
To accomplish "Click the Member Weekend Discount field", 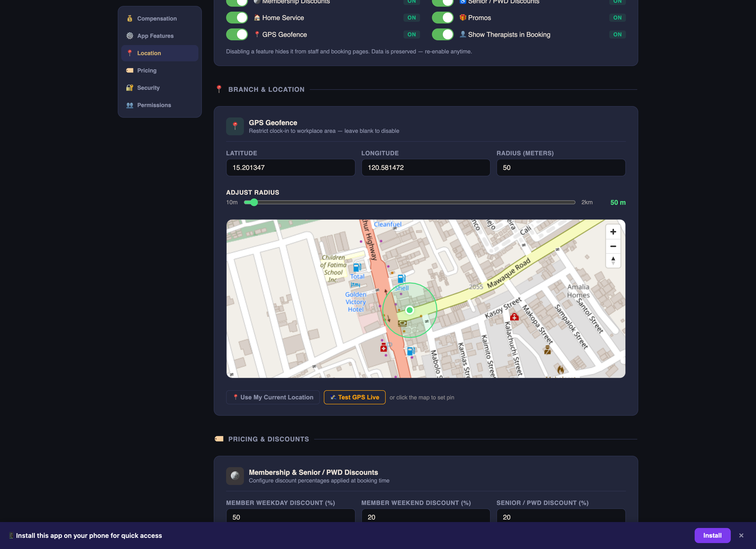I will (426, 516).
